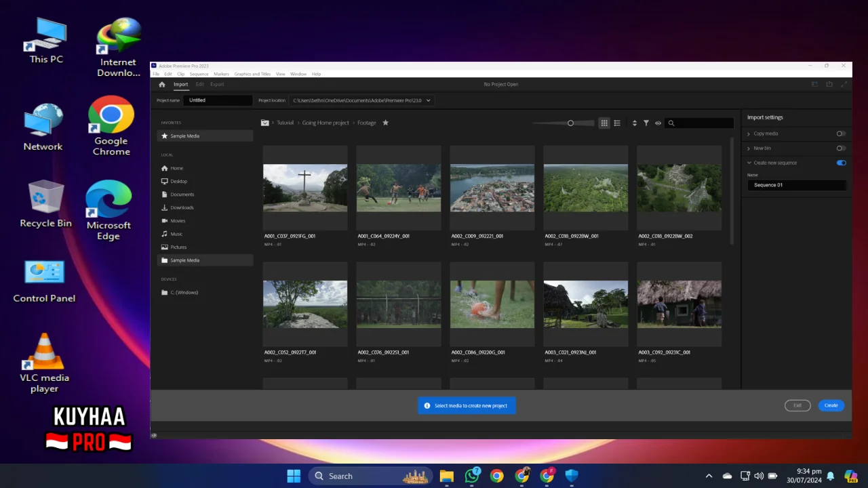
Task: Add Footage folder to favorites star
Action: [x=386, y=123]
